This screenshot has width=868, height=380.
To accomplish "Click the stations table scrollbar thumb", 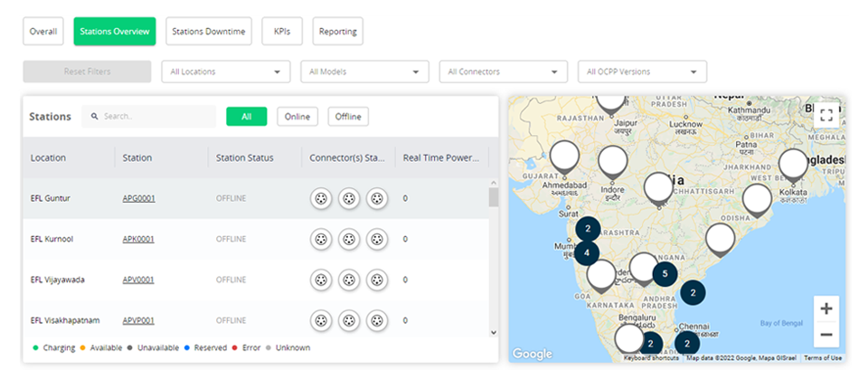I will tap(494, 197).
